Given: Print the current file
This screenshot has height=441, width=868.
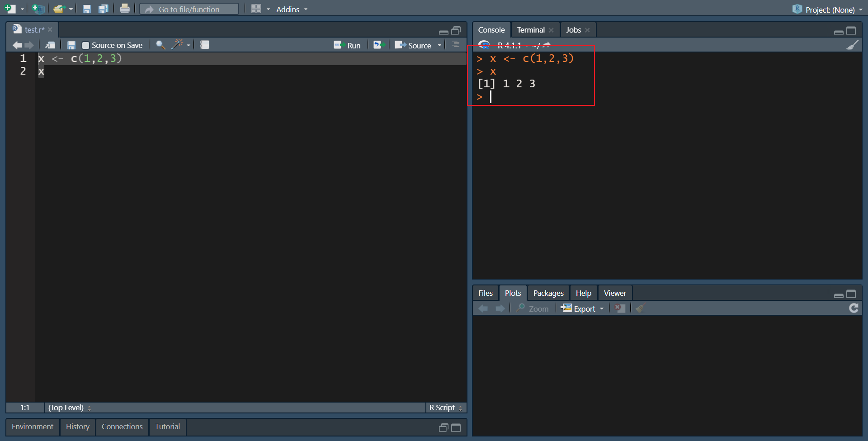Looking at the screenshot, I should [125, 9].
